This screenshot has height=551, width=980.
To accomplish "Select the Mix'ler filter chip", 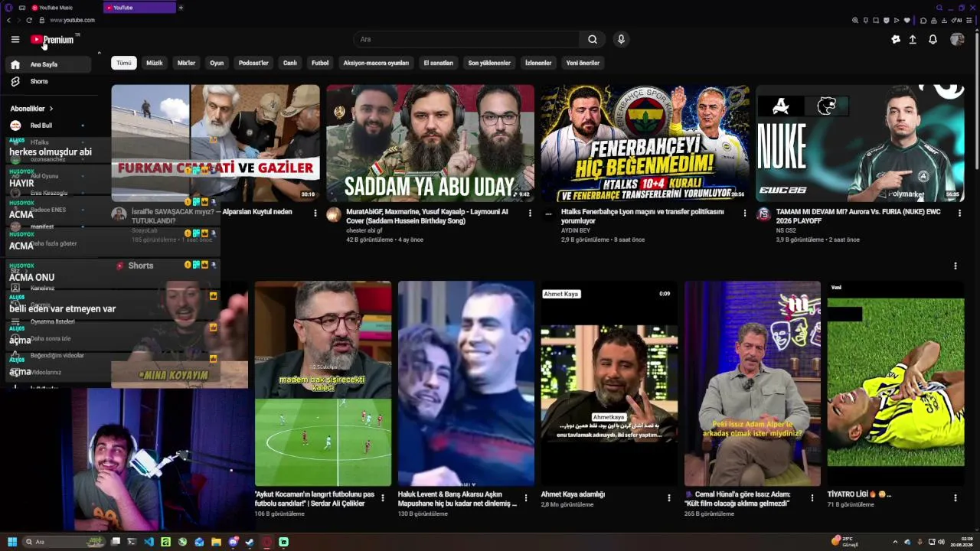I will 186,63.
